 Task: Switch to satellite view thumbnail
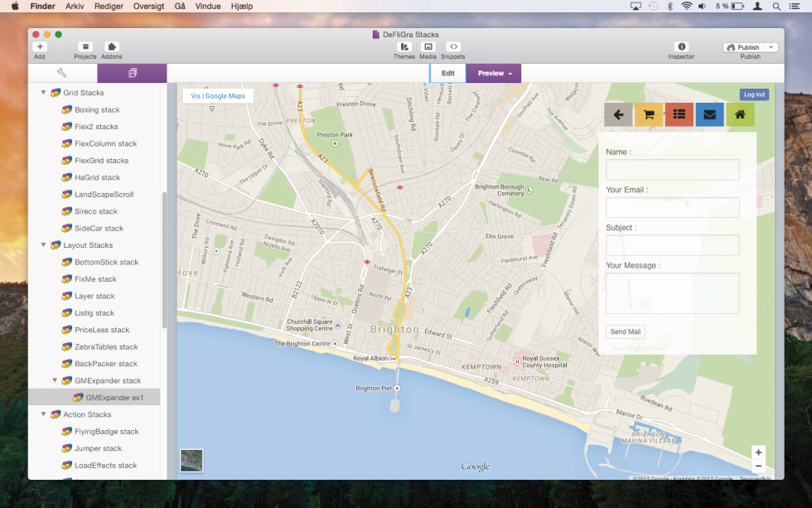pos(191,461)
